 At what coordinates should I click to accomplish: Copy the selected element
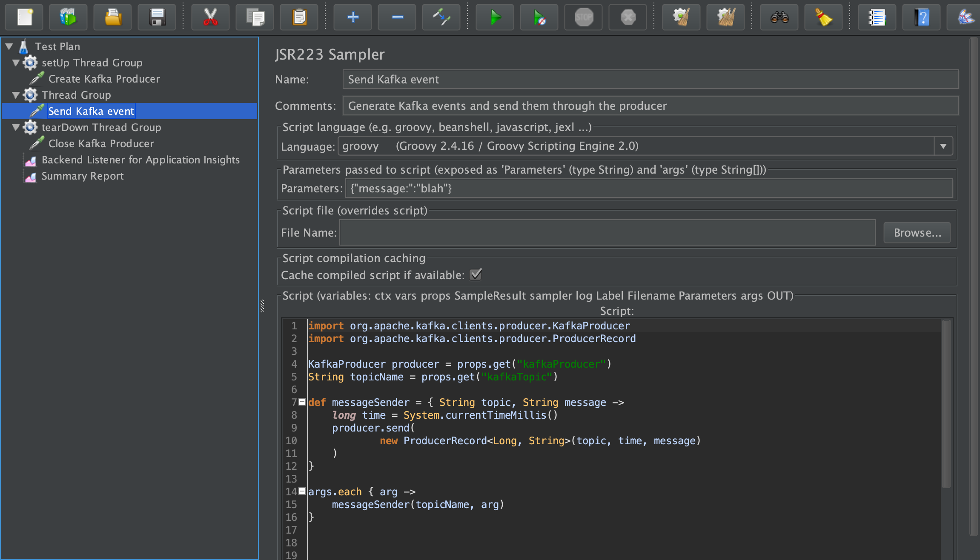(x=255, y=17)
